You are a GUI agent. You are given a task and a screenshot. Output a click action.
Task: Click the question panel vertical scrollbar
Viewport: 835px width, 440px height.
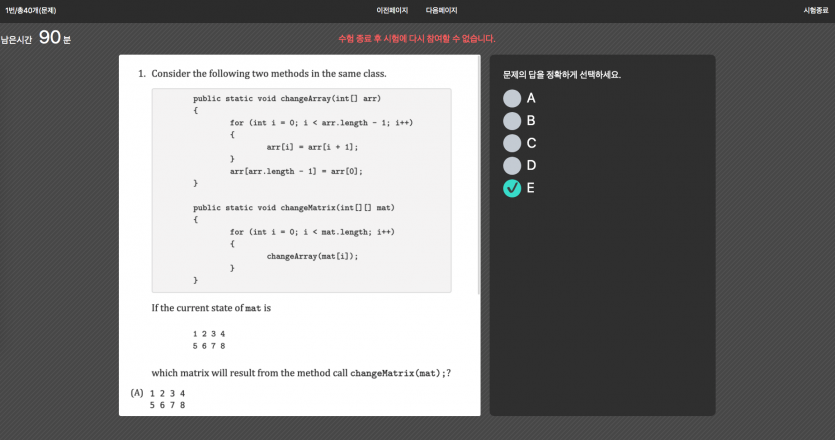pos(479,176)
